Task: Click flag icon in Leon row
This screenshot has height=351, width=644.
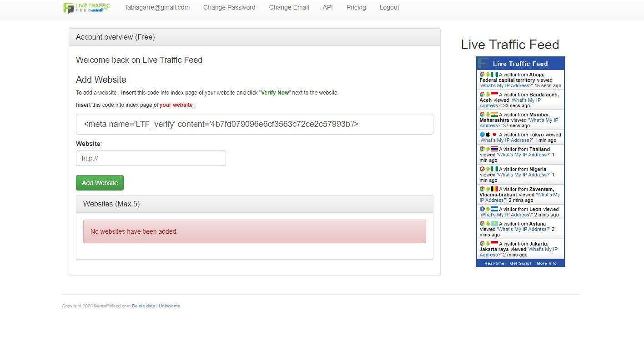Action: tap(494, 209)
